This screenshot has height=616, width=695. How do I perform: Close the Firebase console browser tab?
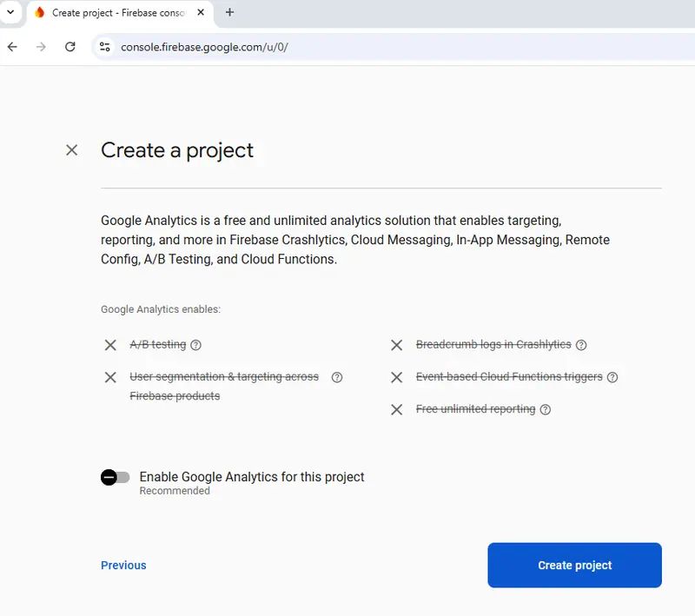point(201,12)
